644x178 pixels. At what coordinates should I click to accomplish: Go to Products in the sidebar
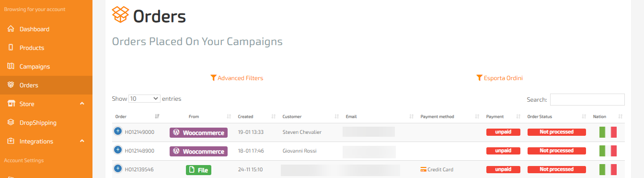32,48
